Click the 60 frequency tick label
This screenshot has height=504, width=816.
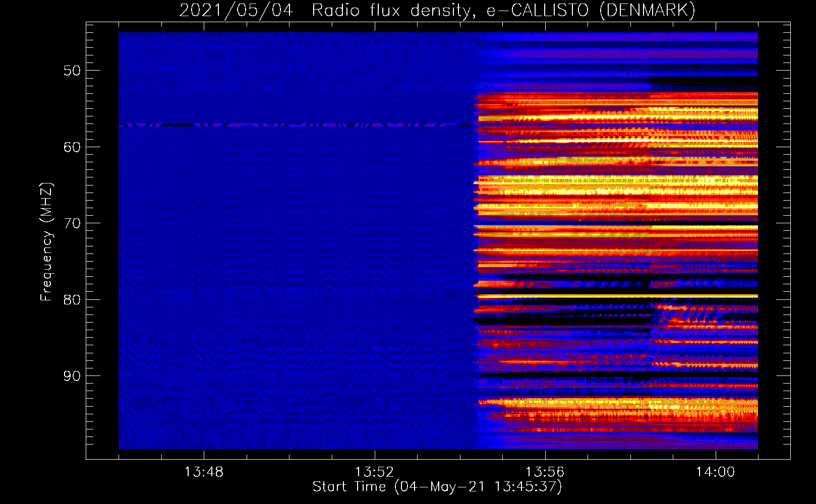(72, 147)
